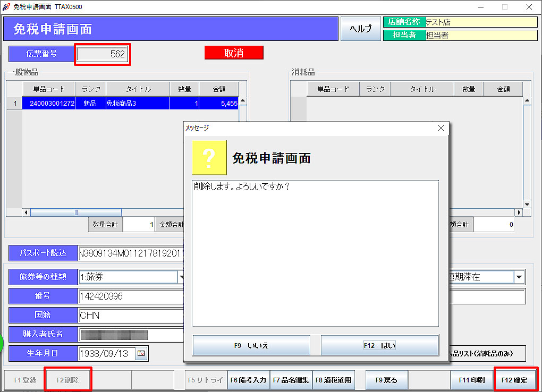The image size is (542, 392).
Task: Click the 国籍 field CHN
Action: (x=131, y=316)
